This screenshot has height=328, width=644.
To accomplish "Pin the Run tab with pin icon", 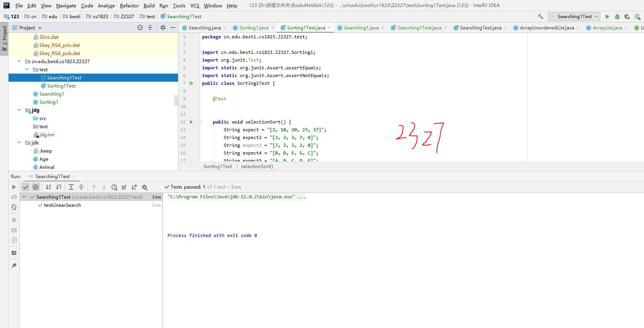I will 14,266.
